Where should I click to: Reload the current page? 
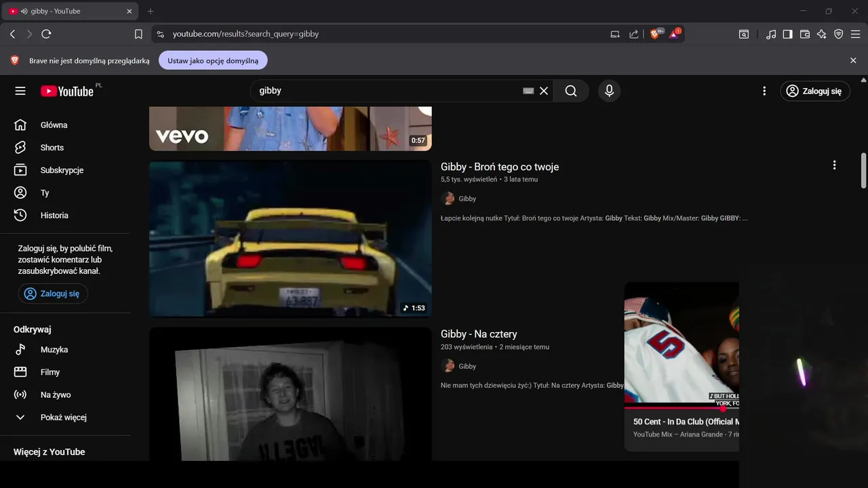click(46, 34)
